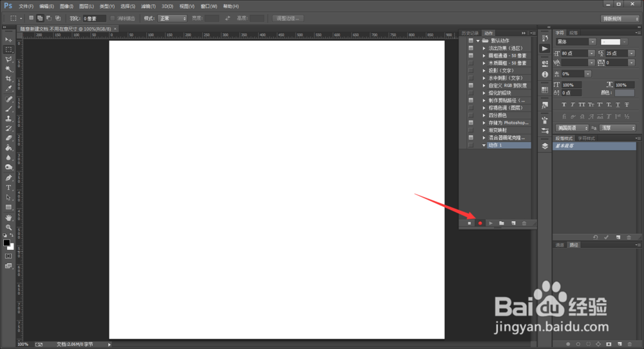This screenshot has height=349, width=644.
Task: Toggle the checkbox for 四分颜色 action
Action: coord(471,115)
